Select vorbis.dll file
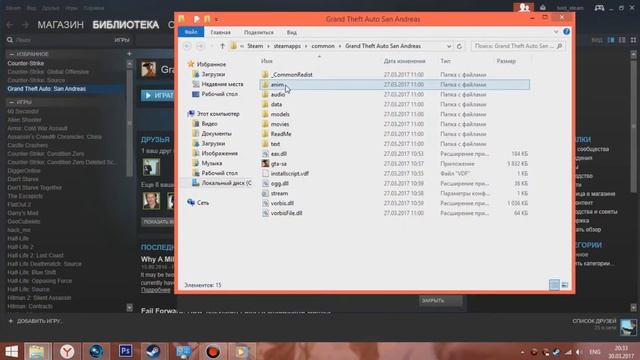 [282, 203]
